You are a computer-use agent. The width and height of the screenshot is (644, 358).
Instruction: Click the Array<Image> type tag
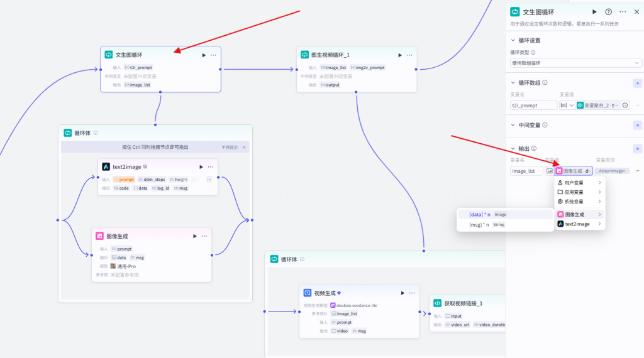611,171
